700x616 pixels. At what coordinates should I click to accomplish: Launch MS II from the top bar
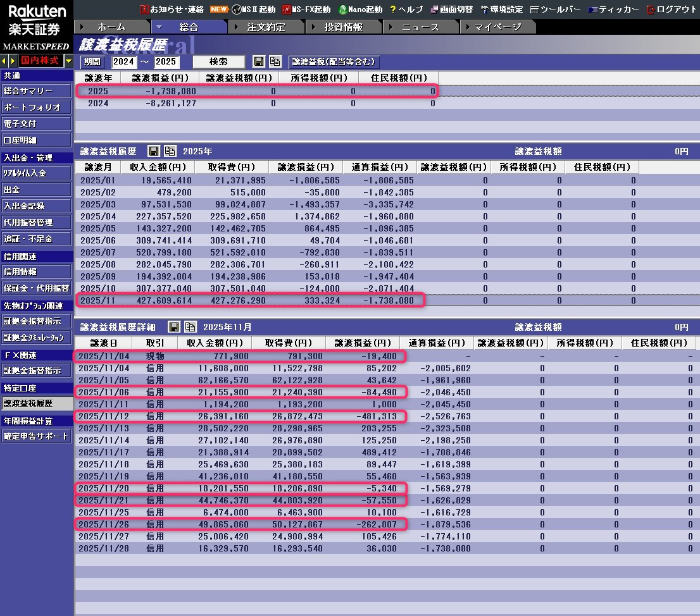click(x=254, y=9)
